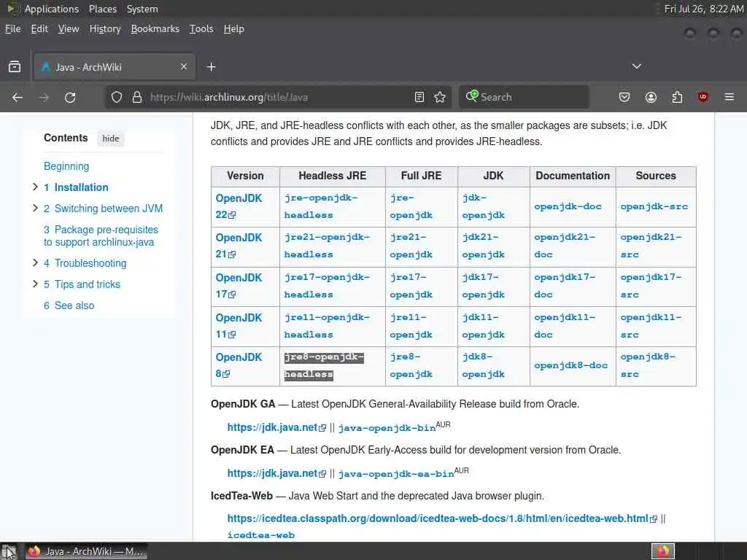Open the File menu
This screenshot has height=560, width=747.
(x=13, y=28)
